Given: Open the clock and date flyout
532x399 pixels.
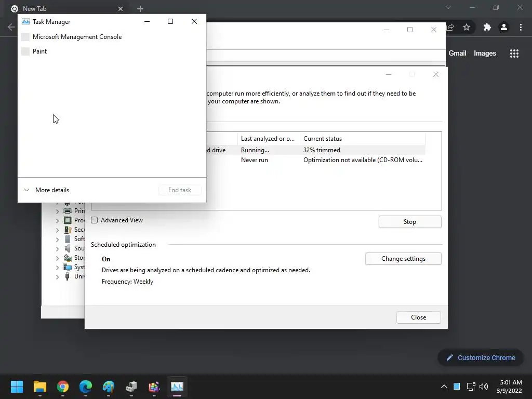Looking at the screenshot, I should pos(509,387).
